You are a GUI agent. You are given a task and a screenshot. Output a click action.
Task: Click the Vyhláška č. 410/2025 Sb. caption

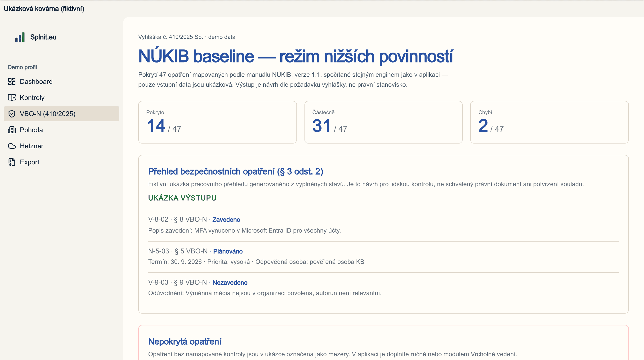187,37
